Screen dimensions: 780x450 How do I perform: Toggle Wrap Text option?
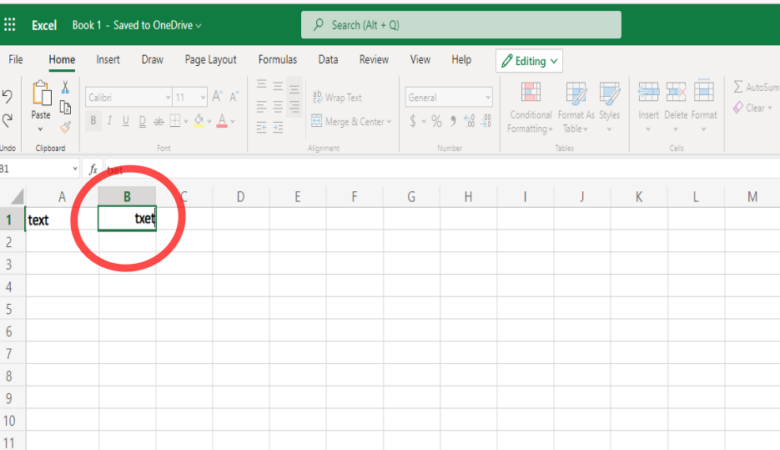[x=336, y=98]
